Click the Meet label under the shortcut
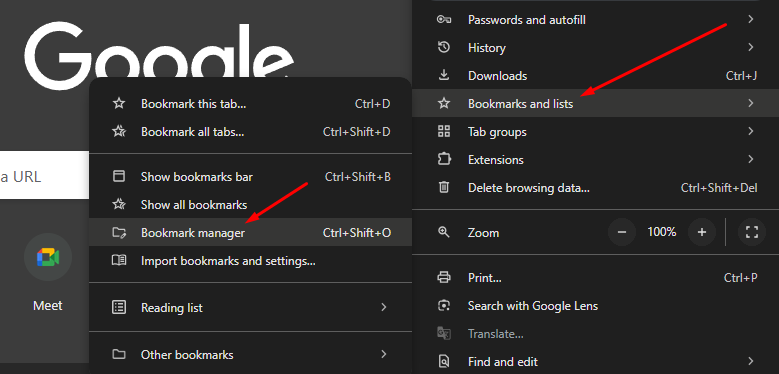779x374 pixels. coord(48,305)
